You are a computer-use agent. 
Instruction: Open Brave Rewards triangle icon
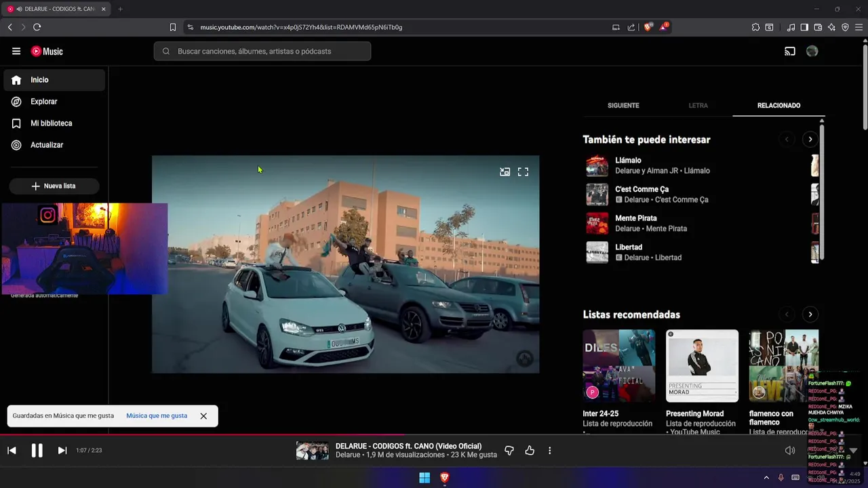point(665,27)
